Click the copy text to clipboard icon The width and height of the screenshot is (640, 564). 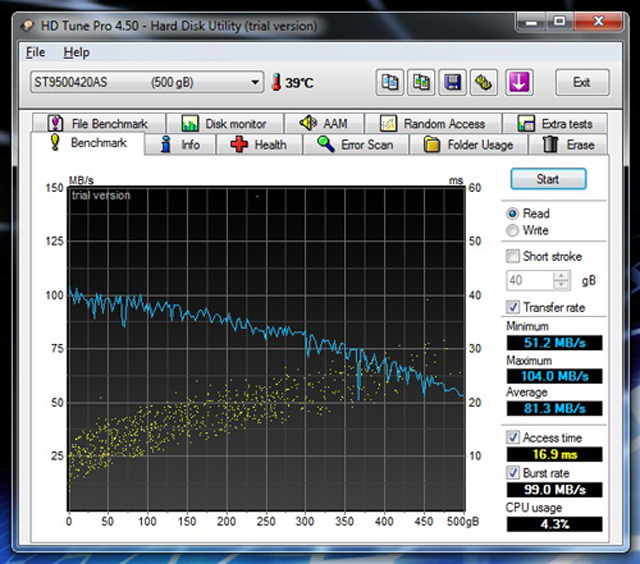[390, 83]
